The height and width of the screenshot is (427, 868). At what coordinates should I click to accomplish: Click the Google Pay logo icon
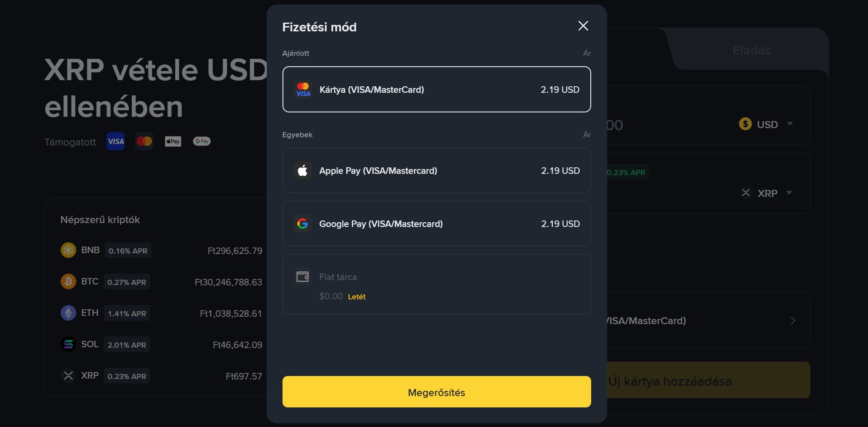303,224
